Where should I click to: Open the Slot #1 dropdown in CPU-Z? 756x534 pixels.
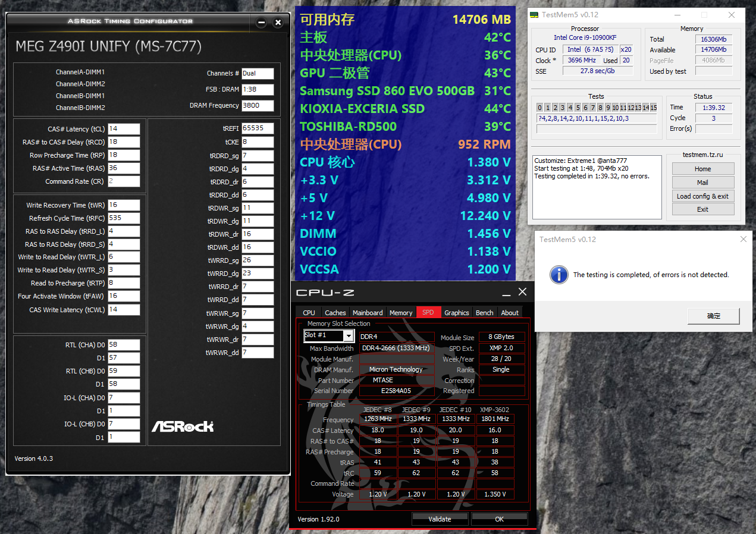pos(348,337)
